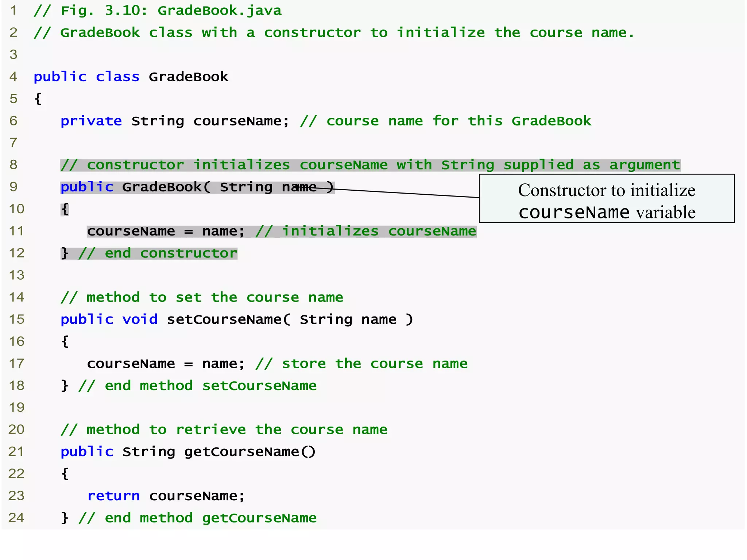Image resolution: width=747 pixels, height=560 pixels.
Task: Click the comment 'method to set the course name'
Action: 202,297
